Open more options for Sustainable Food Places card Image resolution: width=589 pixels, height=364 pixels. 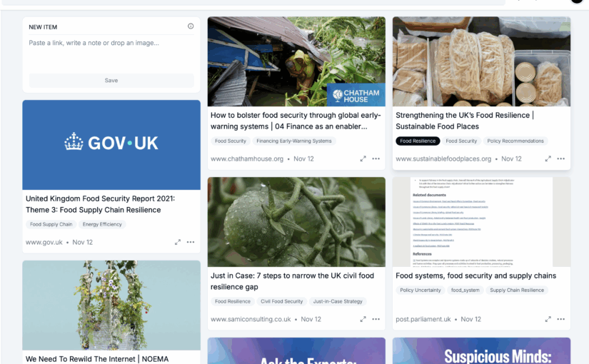coord(561,159)
